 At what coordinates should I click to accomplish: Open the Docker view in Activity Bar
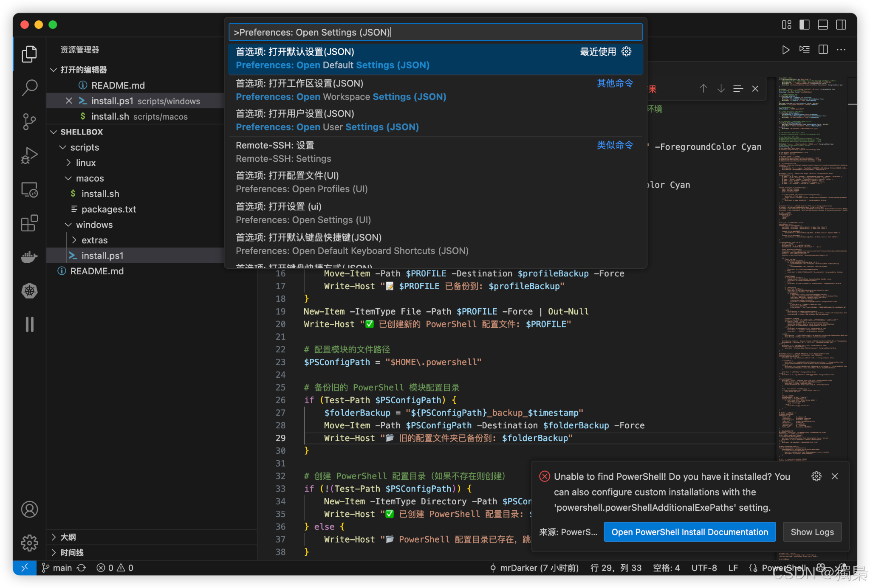click(x=29, y=256)
